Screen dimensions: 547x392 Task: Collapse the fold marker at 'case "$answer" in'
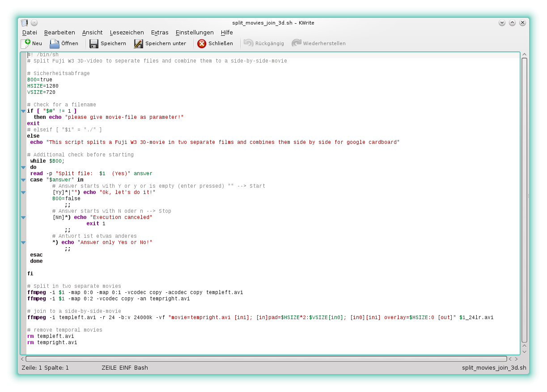click(23, 180)
